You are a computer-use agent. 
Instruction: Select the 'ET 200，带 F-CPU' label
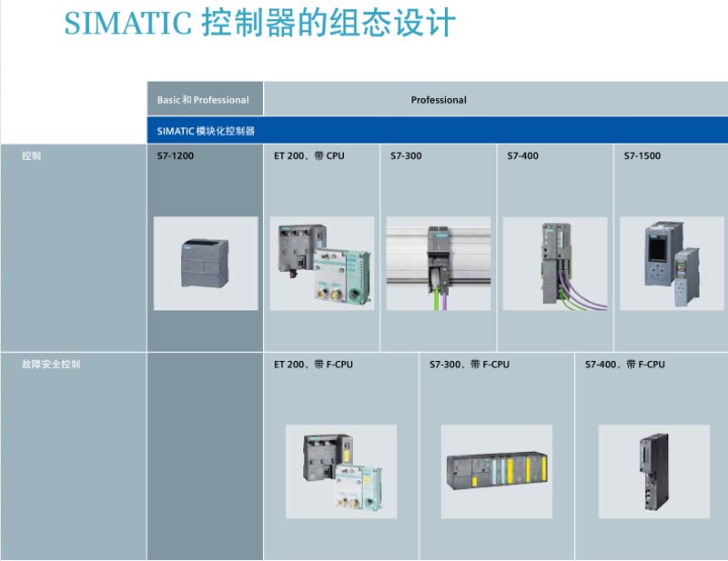coord(313,365)
